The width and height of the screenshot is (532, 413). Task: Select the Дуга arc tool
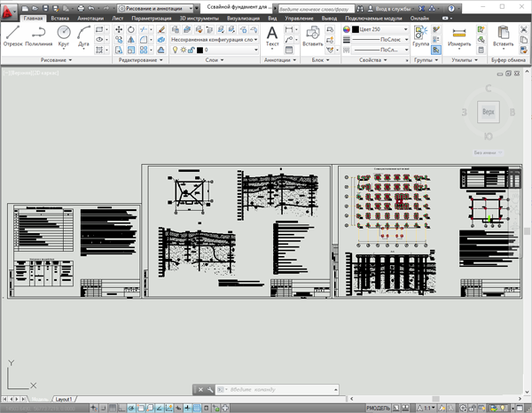[83, 36]
